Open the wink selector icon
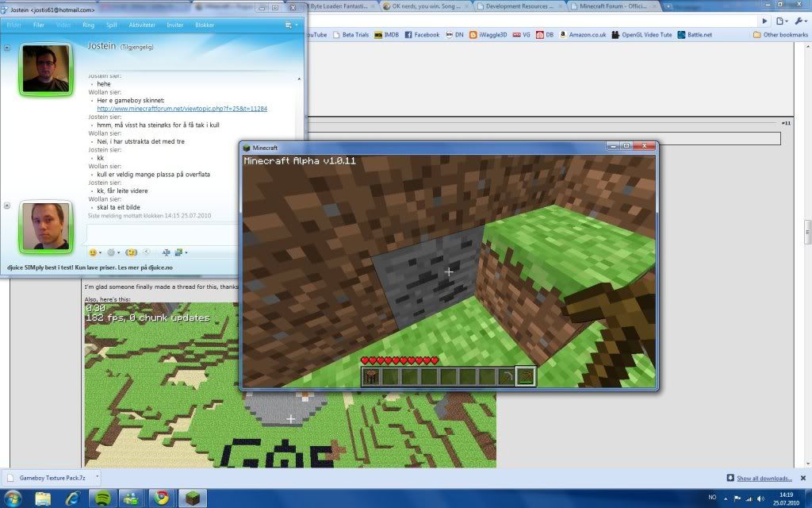Viewport: 812px width, 508px height. click(111, 252)
